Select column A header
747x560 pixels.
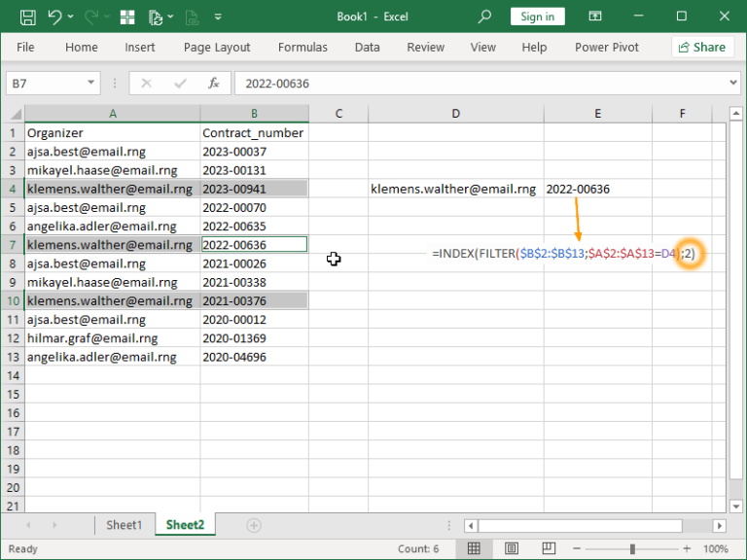point(113,114)
